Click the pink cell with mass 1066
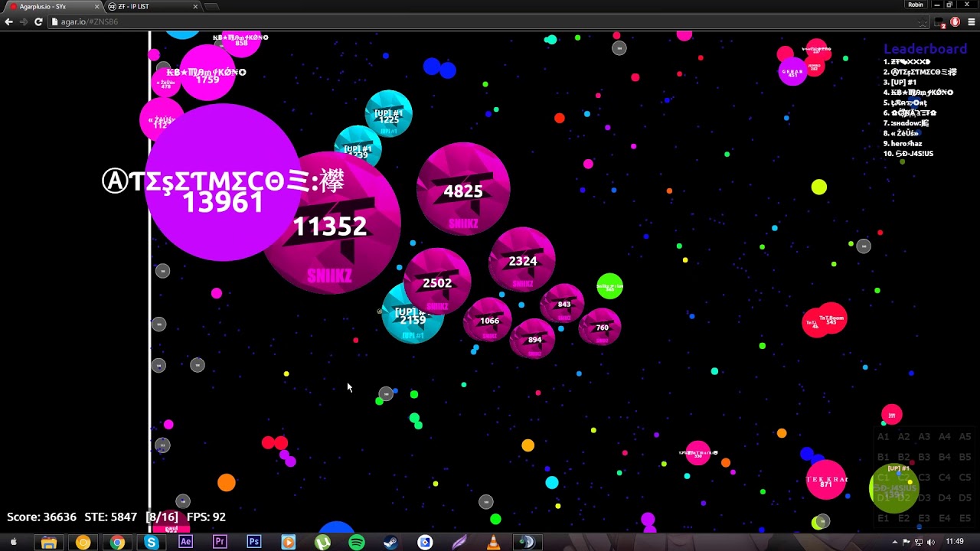 pos(488,320)
